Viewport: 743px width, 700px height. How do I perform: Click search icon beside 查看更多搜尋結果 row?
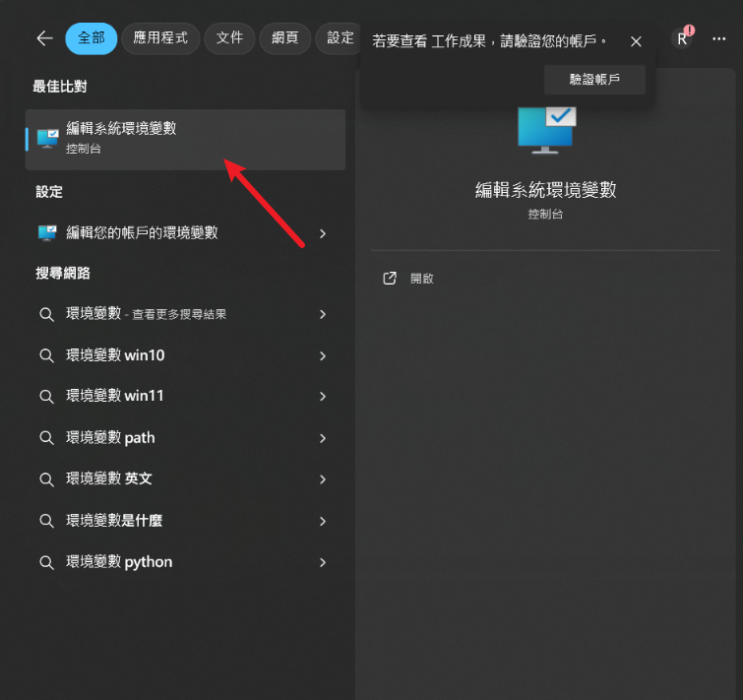click(46, 314)
